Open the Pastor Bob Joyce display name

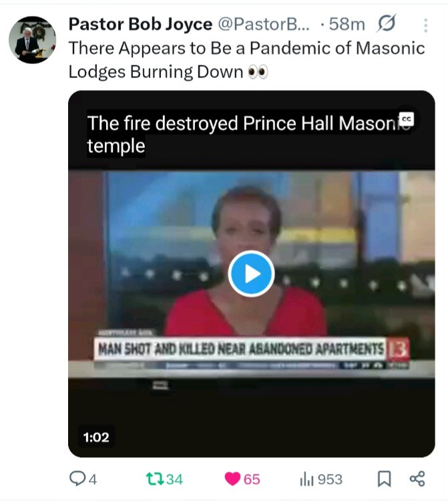pyautogui.click(x=140, y=24)
